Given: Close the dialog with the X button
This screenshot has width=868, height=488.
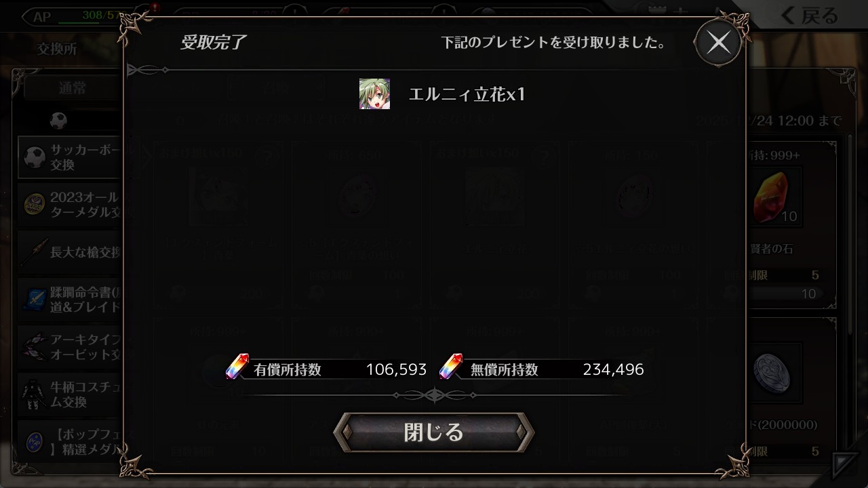Looking at the screenshot, I should [x=718, y=43].
